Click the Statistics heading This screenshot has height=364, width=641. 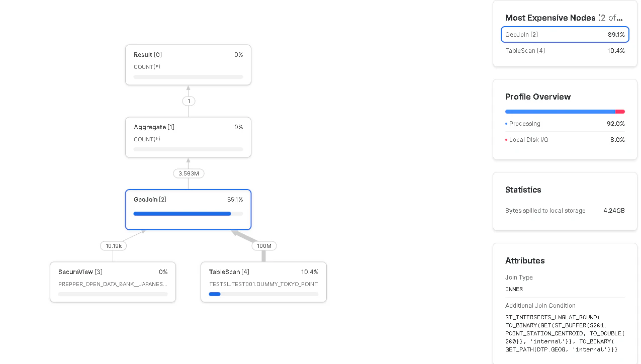point(523,190)
